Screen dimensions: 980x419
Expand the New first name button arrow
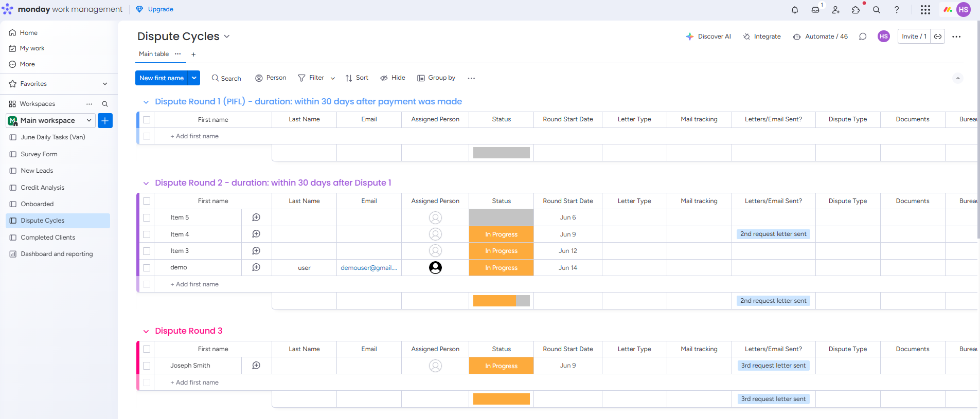[x=194, y=78]
